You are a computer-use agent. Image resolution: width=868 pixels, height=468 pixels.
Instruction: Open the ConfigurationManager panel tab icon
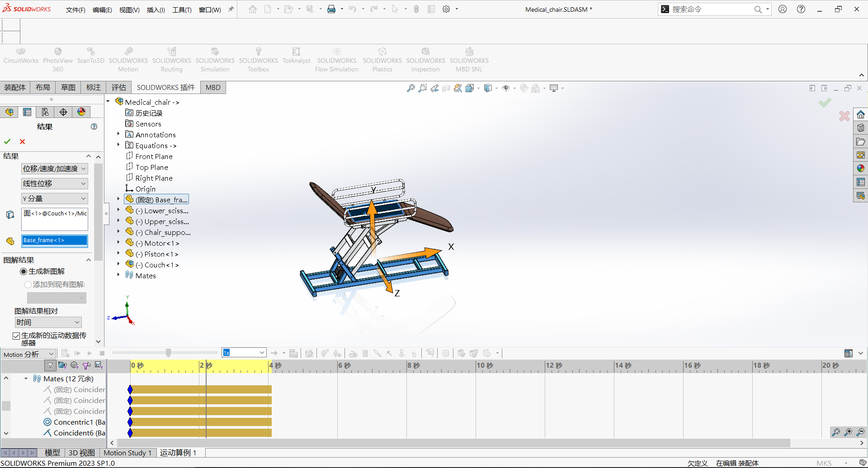[x=45, y=112]
